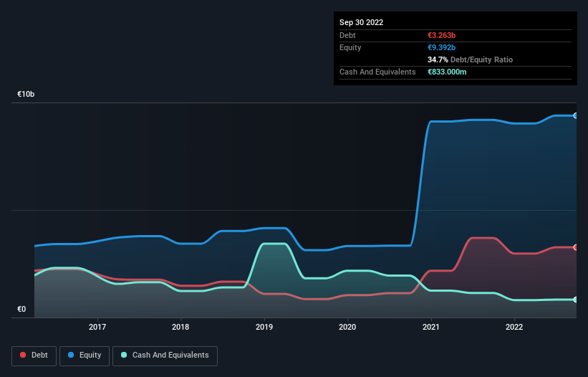Select the 2018 axis label

180,327
